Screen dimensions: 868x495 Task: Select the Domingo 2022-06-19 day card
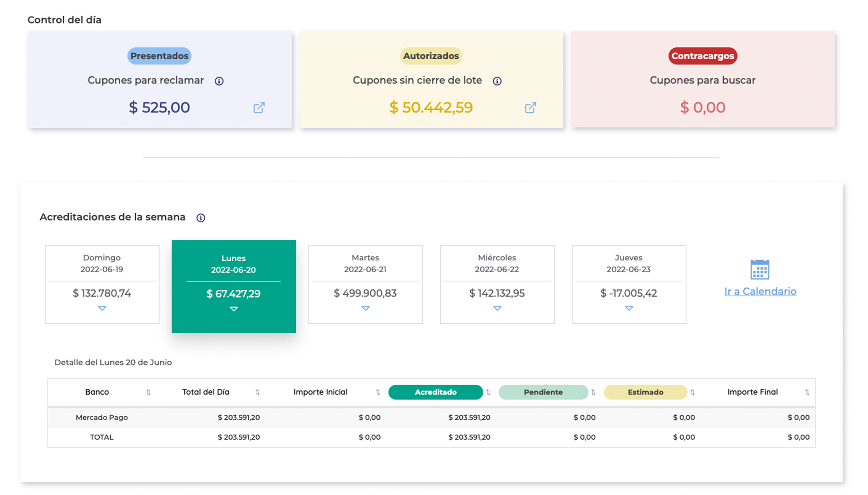click(102, 284)
